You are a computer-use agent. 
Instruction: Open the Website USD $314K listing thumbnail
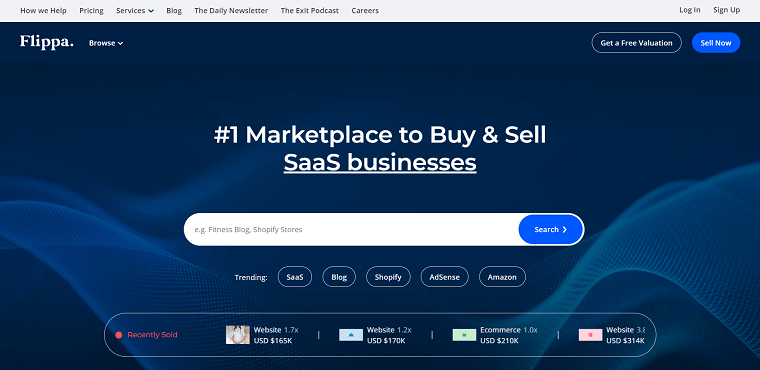(590, 335)
